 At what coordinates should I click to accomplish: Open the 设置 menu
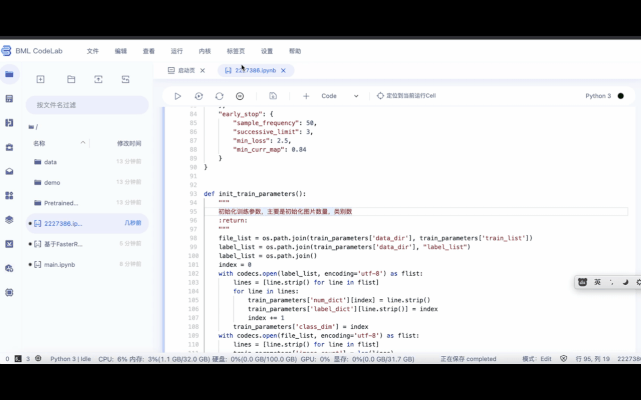coord(267,51)
